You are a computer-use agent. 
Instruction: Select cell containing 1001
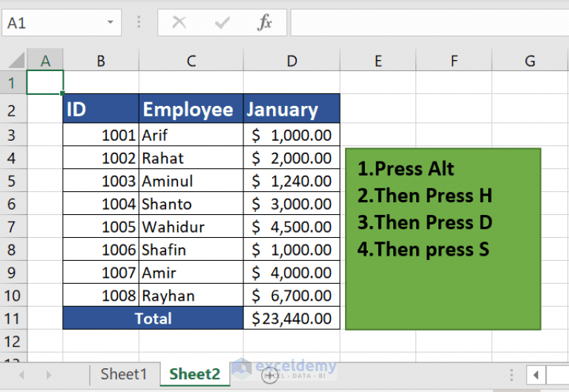click(101, 135)
